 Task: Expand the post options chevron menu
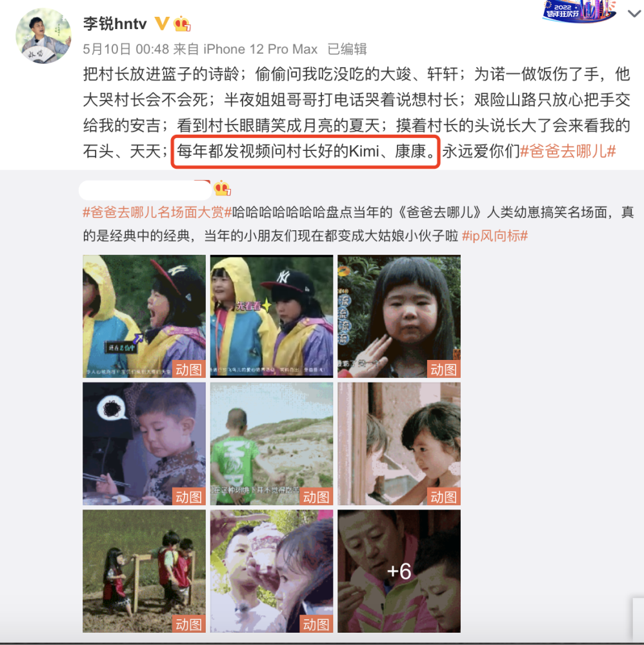tap(634, 14)
